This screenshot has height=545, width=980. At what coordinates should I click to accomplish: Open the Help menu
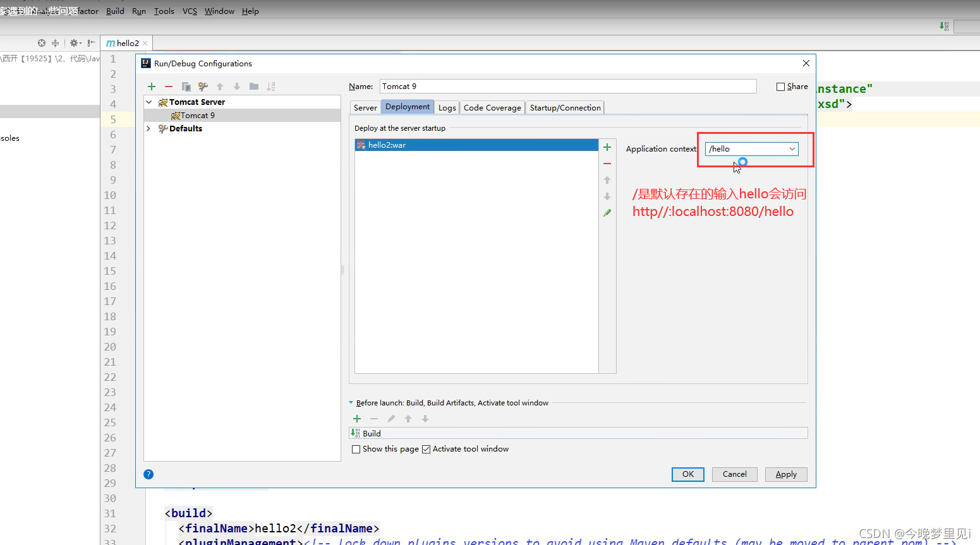(x=250, y=11)
